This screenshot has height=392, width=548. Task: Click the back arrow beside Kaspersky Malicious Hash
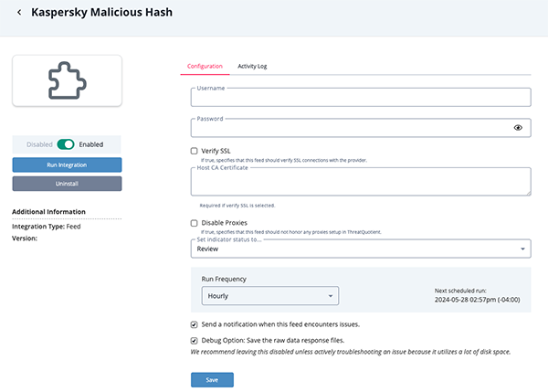click(x=19, y=13)
